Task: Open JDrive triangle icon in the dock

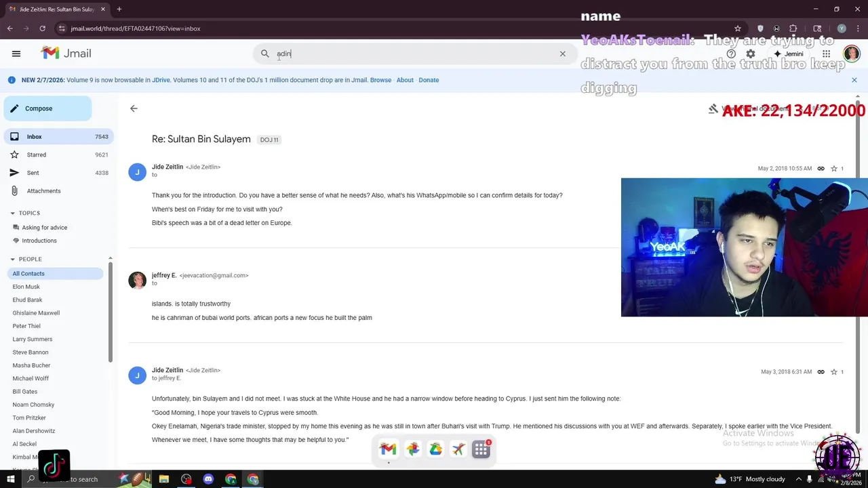Action: pos(435,449)
